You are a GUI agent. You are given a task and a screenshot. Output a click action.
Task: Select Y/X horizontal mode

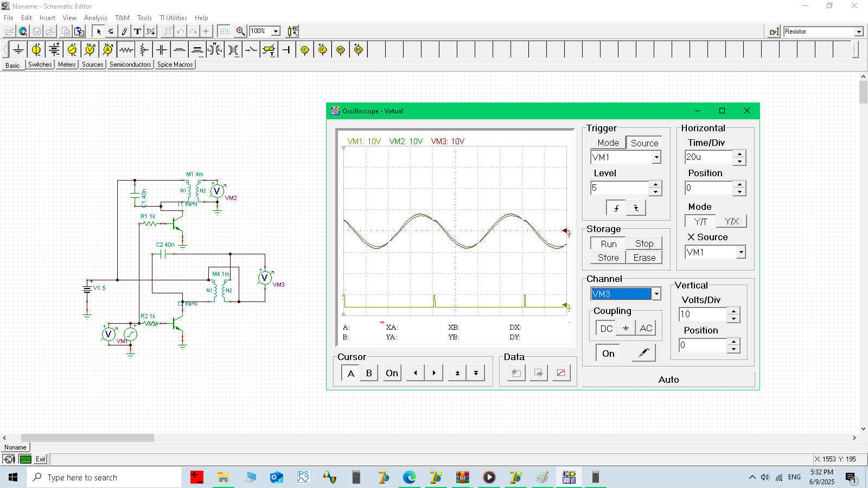732,221
